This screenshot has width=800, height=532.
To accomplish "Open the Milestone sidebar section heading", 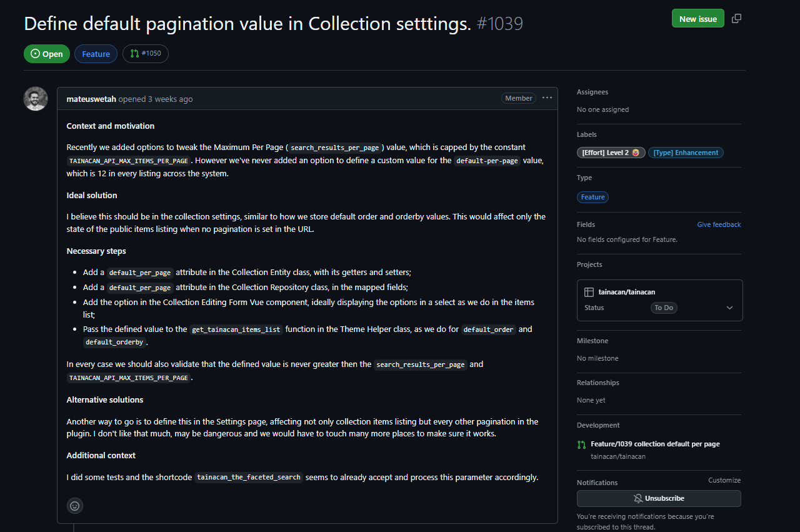I will click(592, 341).
